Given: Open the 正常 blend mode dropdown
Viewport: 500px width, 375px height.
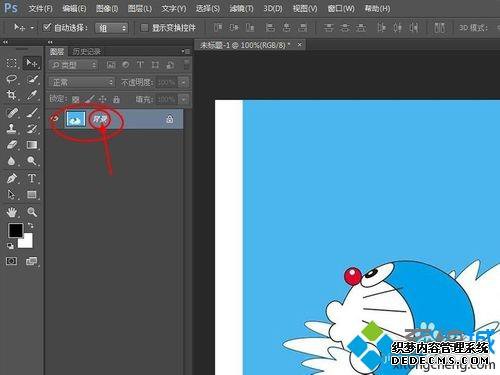Looking at the screenshot, I should [81, 82].
